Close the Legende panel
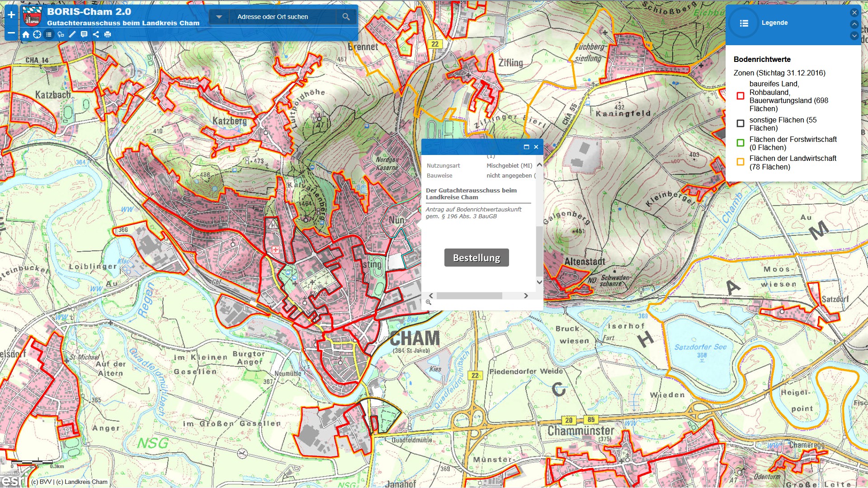This screenshot has height=488, width=868. pos(854,13)
